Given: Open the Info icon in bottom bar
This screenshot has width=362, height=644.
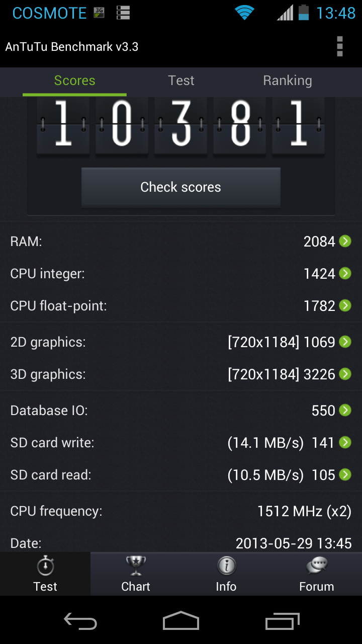Looking at the screenshot, I should click(x=226, y=567).
